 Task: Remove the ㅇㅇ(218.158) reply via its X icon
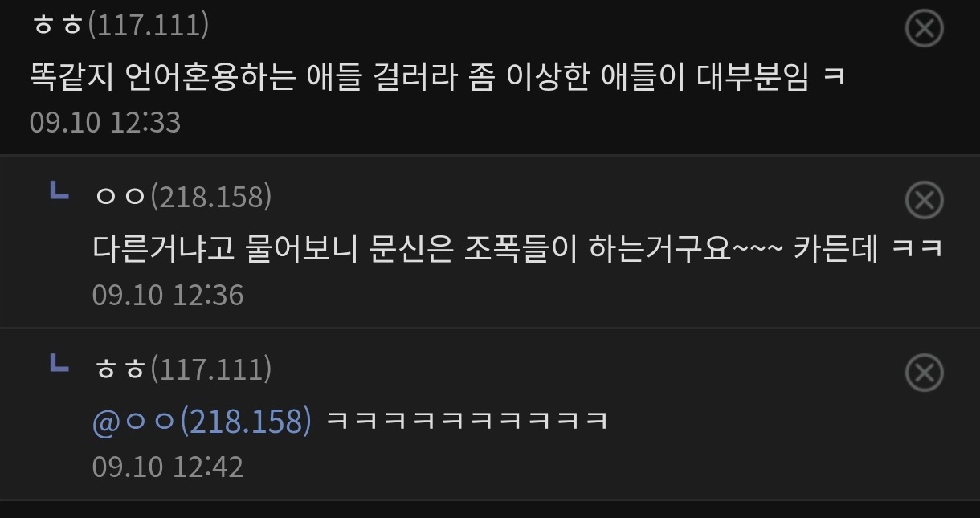(x=924, y=200)
